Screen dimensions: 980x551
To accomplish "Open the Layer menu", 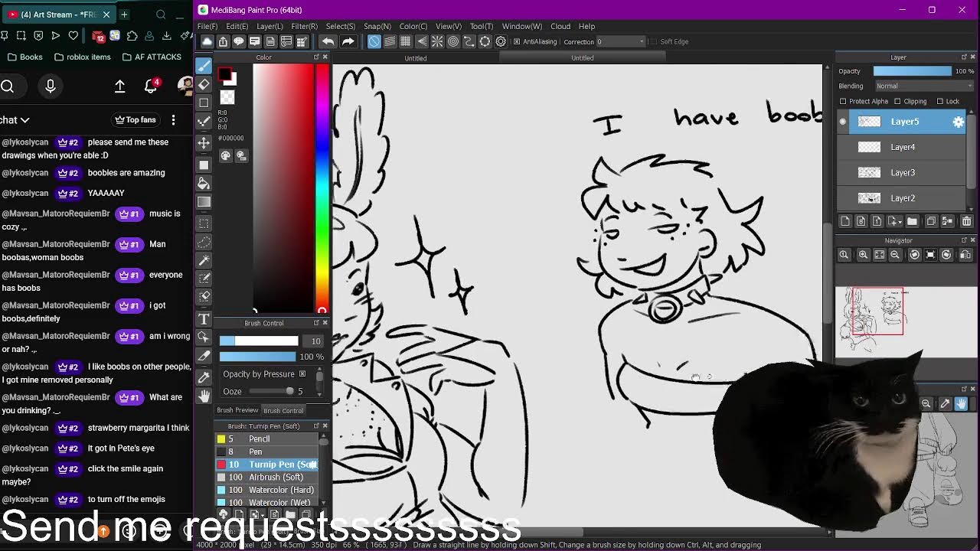I will 269,26.
